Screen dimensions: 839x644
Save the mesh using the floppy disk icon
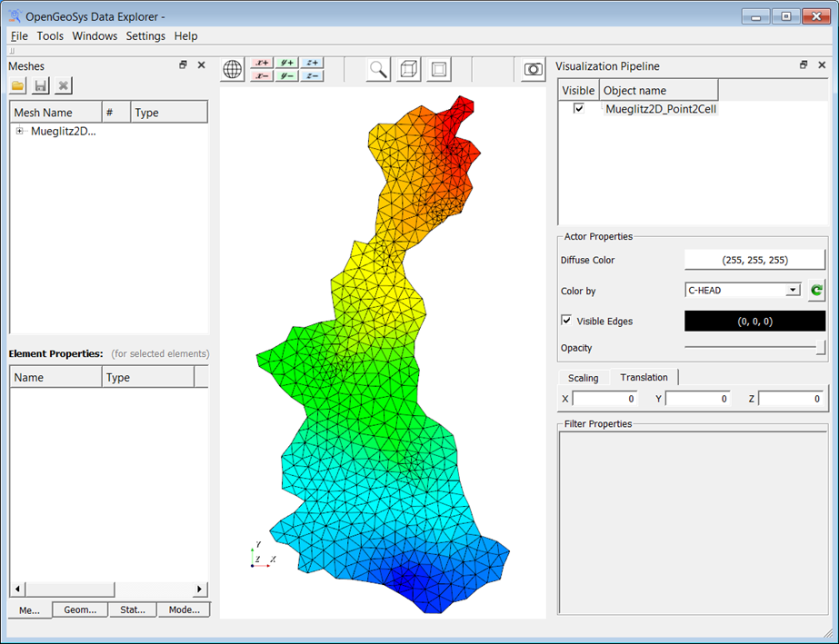coord(40,85)
